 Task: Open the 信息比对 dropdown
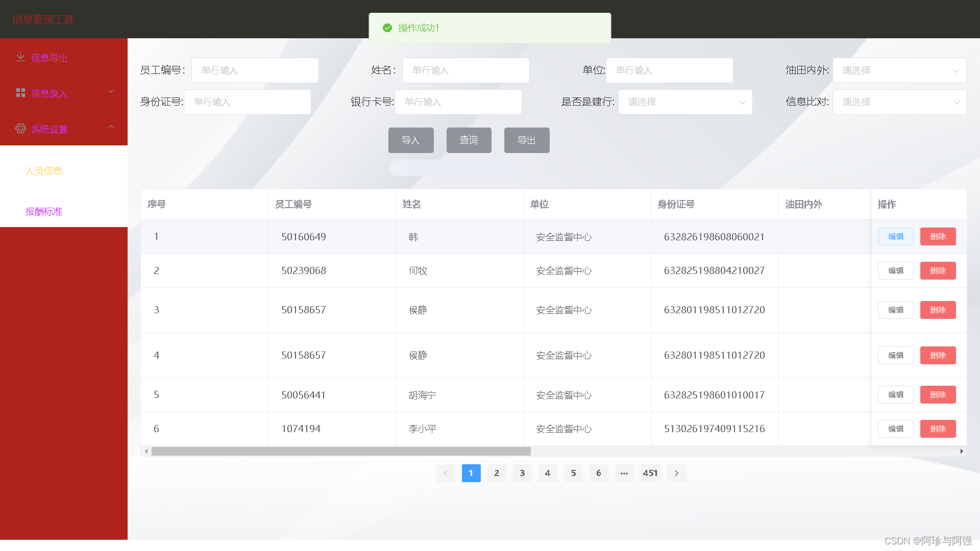coord(899,102)
